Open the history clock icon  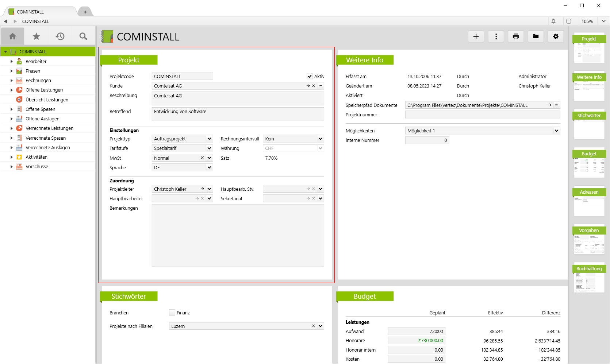point(60,36)
